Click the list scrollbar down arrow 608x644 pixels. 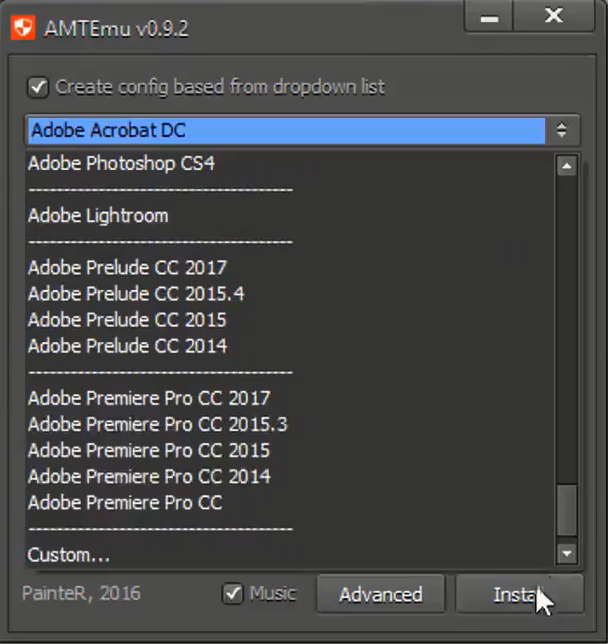tap(567, 552)
